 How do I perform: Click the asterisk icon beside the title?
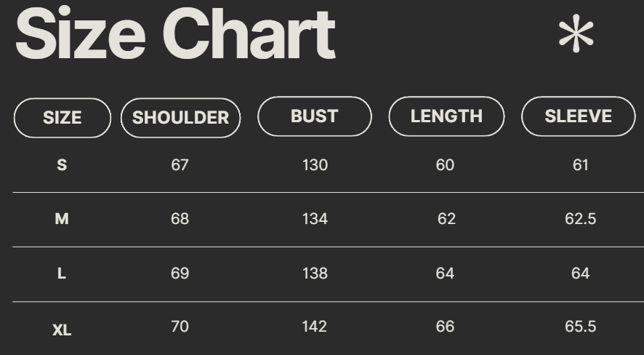click(576, 34)
